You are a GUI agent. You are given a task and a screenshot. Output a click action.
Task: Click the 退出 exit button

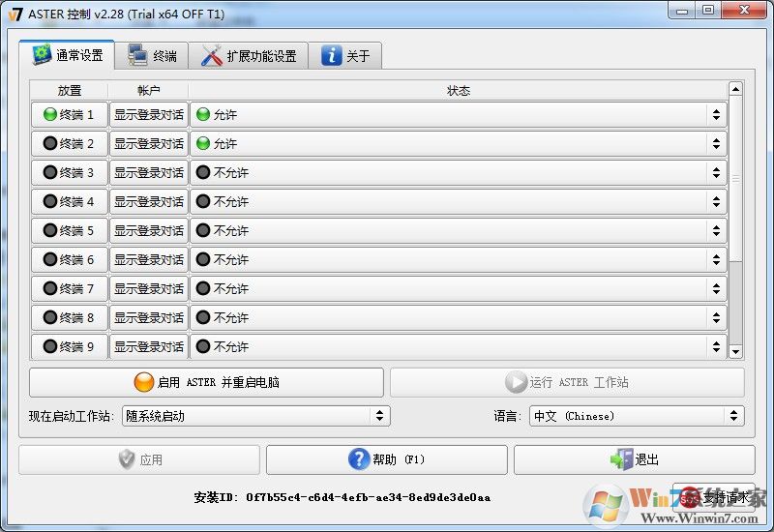coord(635,460)
